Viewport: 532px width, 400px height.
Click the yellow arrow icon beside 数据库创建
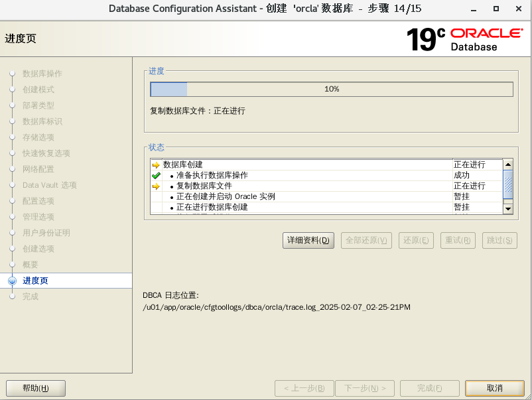(156, 165)
